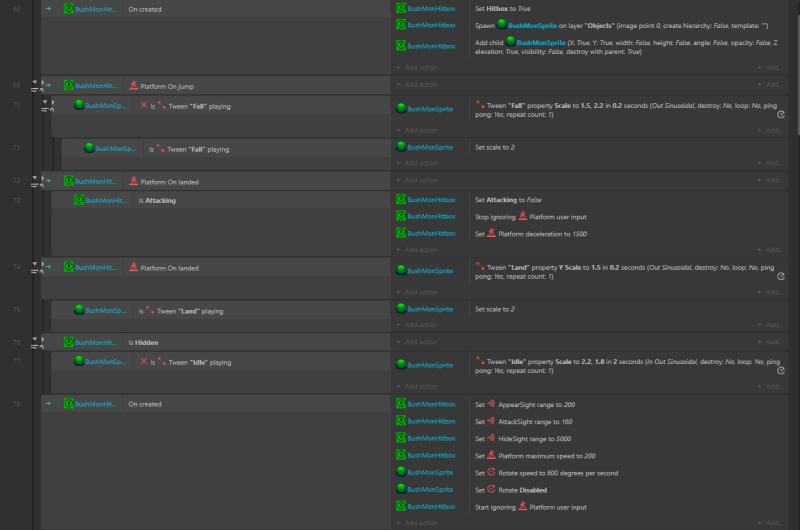Click "Add action" under "Platform deceleration to 1500"
Image resolution: width=800 pixels, height=530 pixels.
pos(417,250)
